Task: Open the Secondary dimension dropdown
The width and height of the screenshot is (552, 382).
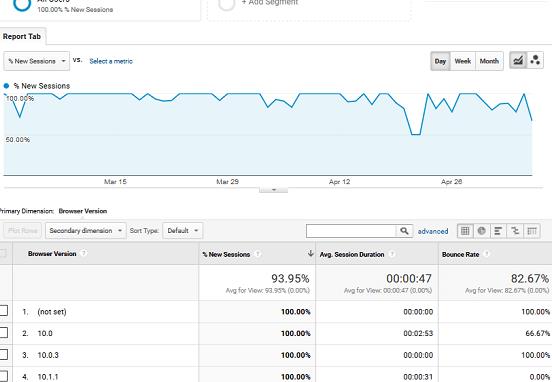Action: (86, 231)
